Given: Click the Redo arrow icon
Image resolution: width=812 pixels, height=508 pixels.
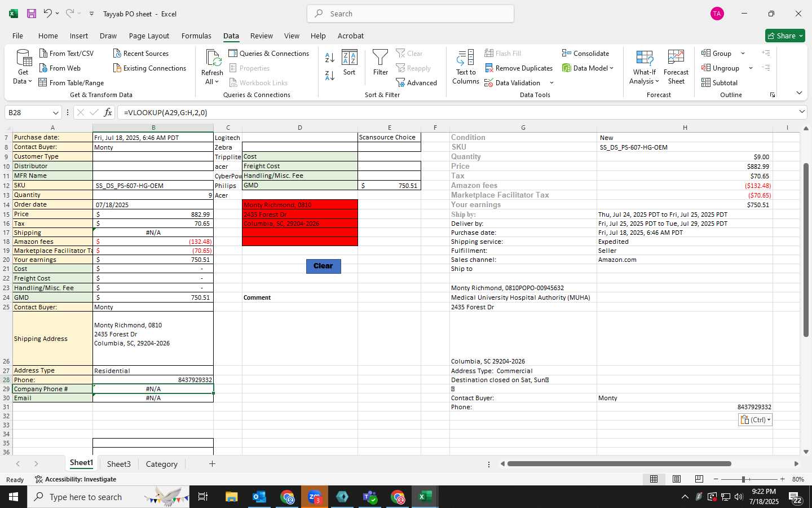Looking at the screenshot, I should click(x=70, y=14).
